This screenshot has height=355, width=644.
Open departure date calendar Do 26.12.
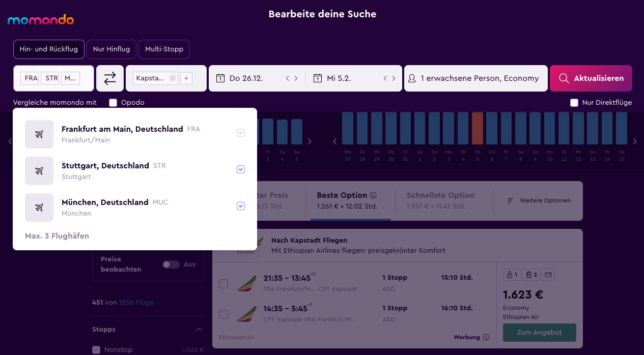247,78
